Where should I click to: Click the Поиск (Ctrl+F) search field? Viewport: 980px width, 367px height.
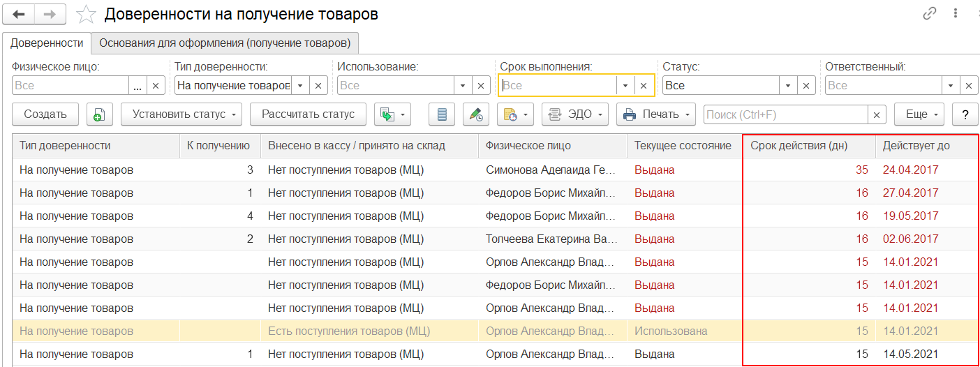click(x=786, y=114)
